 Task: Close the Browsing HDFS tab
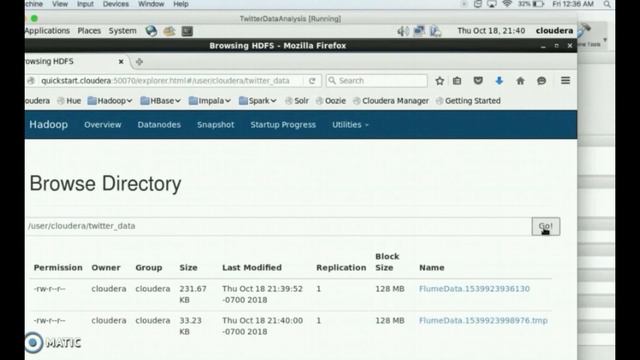tap(121, 62)
